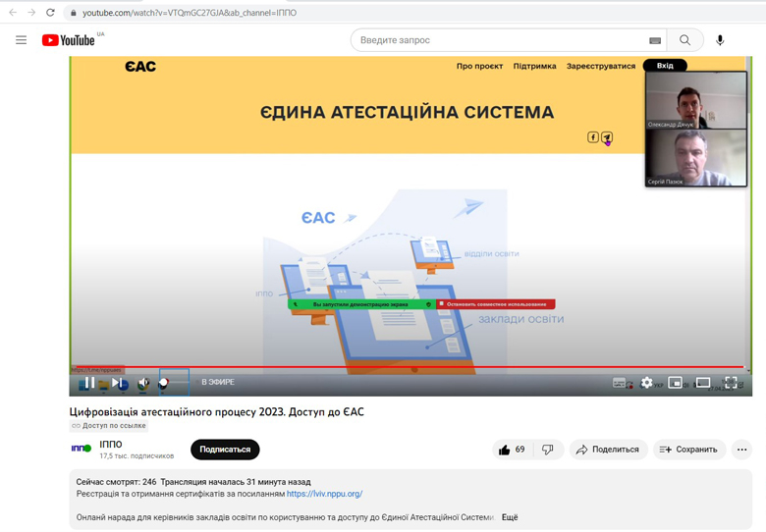
Task: Click 'Зареєструватися' in shared screen
Action: [x=601, y=66]
